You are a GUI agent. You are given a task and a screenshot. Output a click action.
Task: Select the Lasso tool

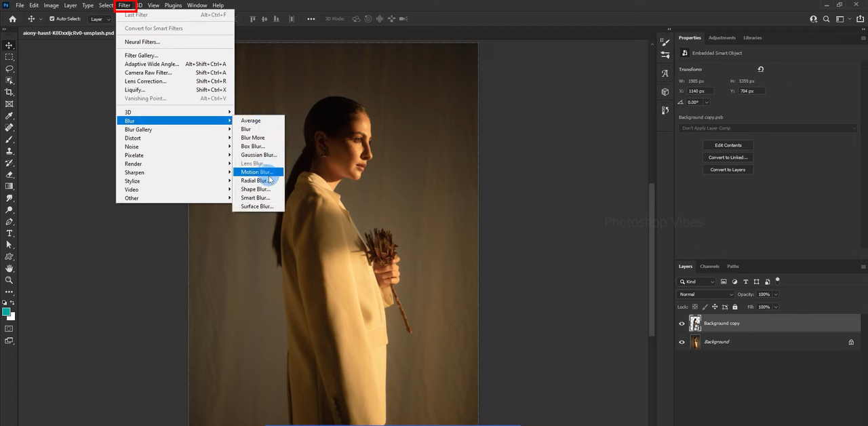point(9,69)
